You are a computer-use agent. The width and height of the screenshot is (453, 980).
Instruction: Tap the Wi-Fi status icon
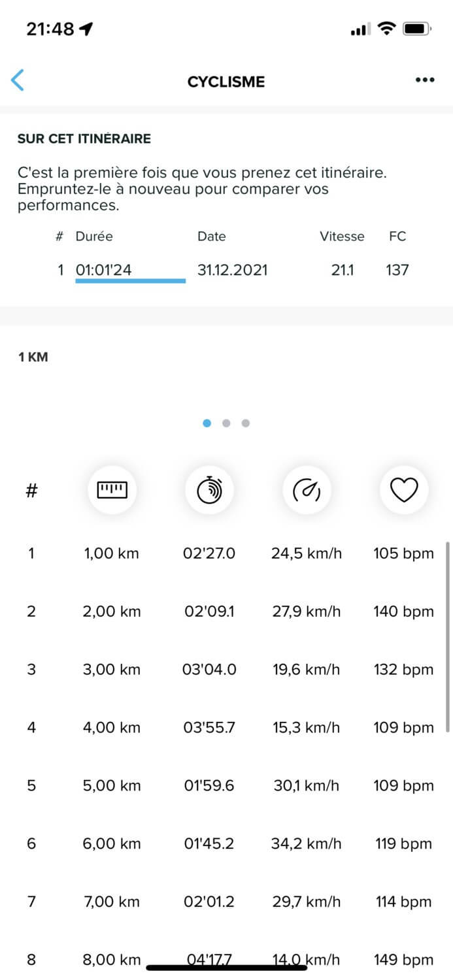coord(387,29)
